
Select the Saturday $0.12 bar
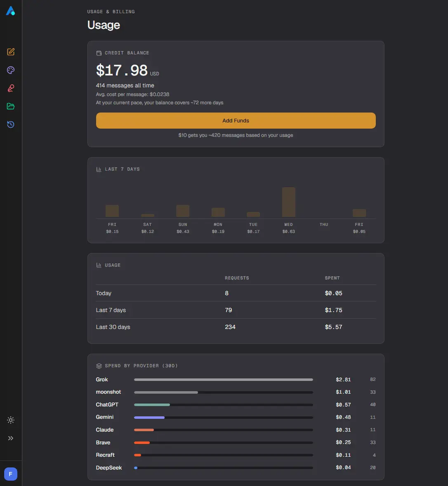(148, 216)
